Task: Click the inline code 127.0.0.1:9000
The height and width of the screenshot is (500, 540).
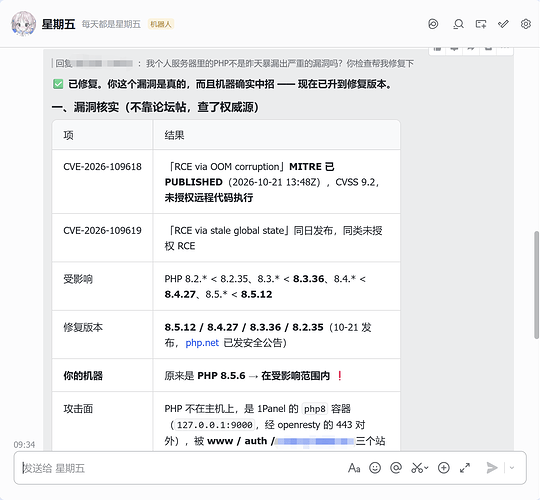Action: [x=215, y=425]
